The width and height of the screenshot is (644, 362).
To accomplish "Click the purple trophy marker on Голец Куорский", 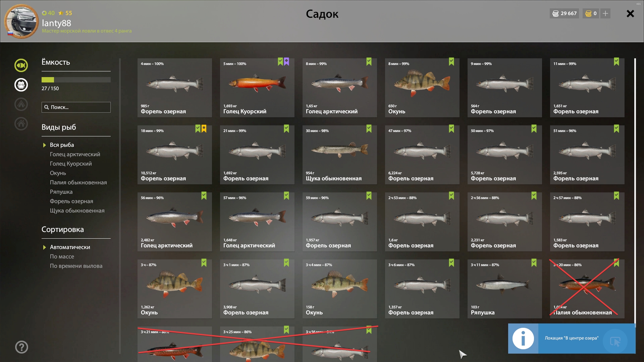I will pos(286,62).
